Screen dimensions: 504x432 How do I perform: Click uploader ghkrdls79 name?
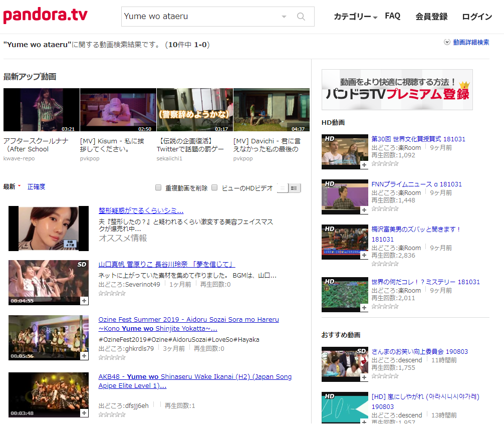coord(139,349)
